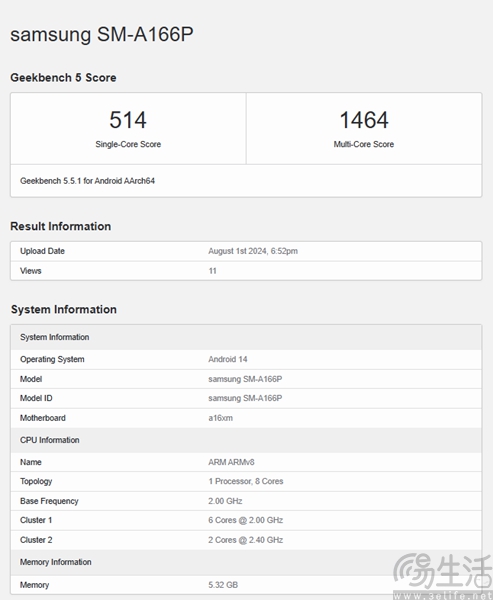Select the August 1st 2024, 6:52pm value
Screen dimensions: 493x600
coord(253,251)
